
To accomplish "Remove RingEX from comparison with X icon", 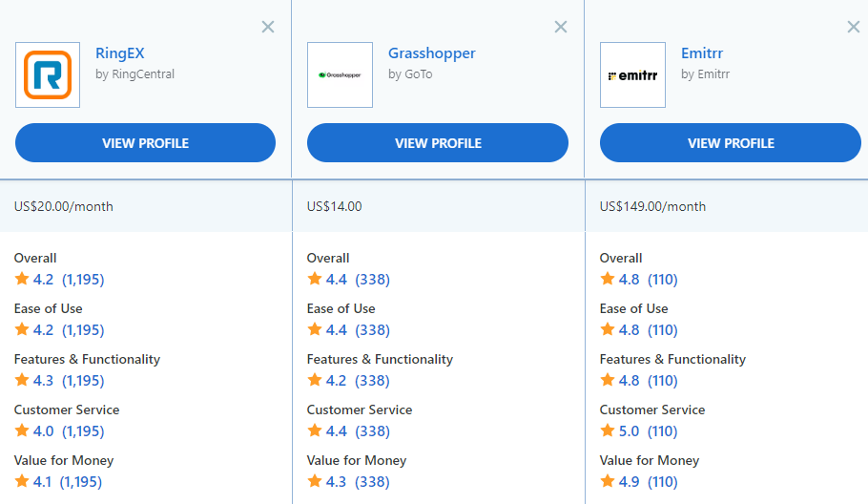I will [268, 27].
